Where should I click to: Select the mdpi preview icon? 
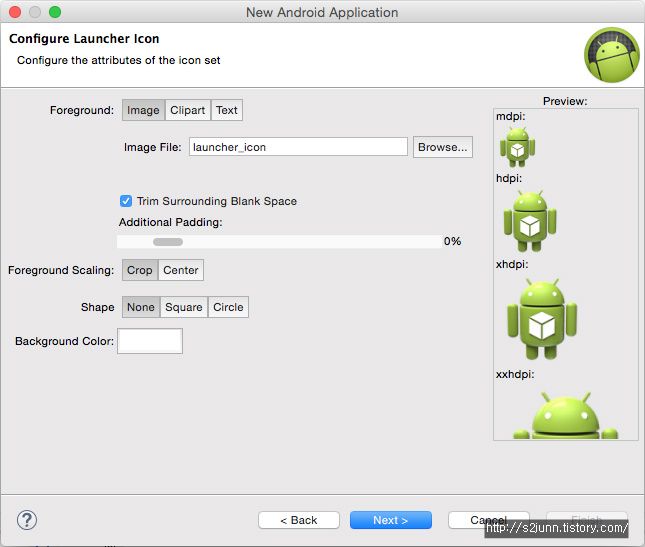(517, 147)
